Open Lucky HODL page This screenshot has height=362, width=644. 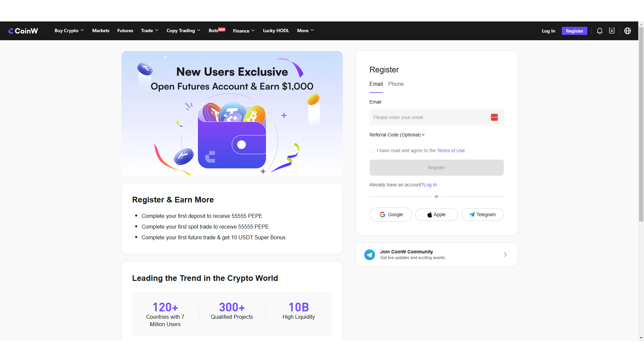pyautogui.click(x=276, y=31)
